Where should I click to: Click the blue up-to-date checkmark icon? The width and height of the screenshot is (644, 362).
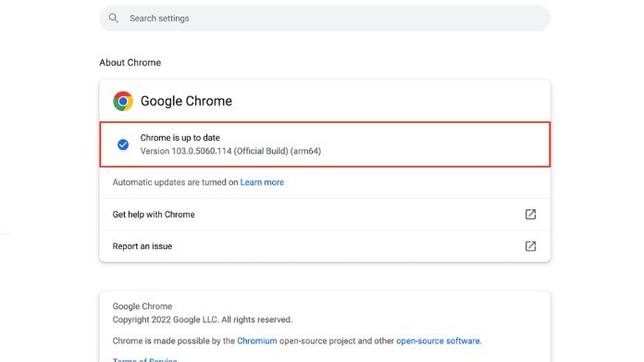tap(123, 144)
